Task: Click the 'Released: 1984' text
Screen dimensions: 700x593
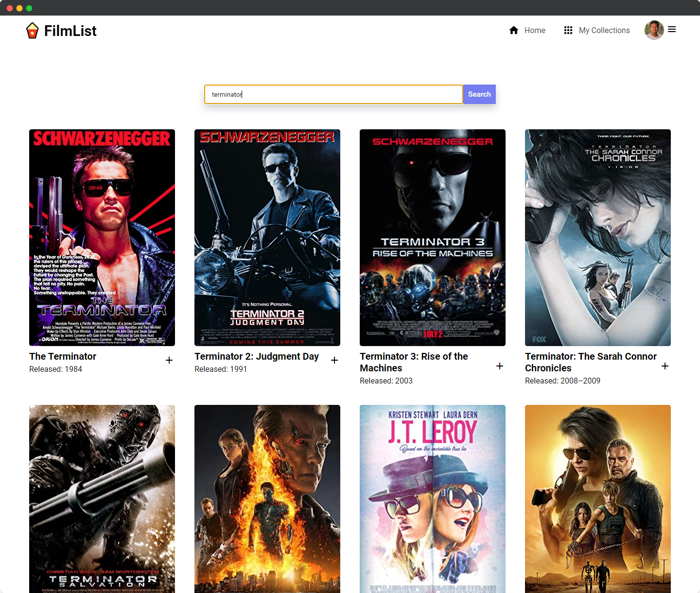Action: [x=55, y=369]
